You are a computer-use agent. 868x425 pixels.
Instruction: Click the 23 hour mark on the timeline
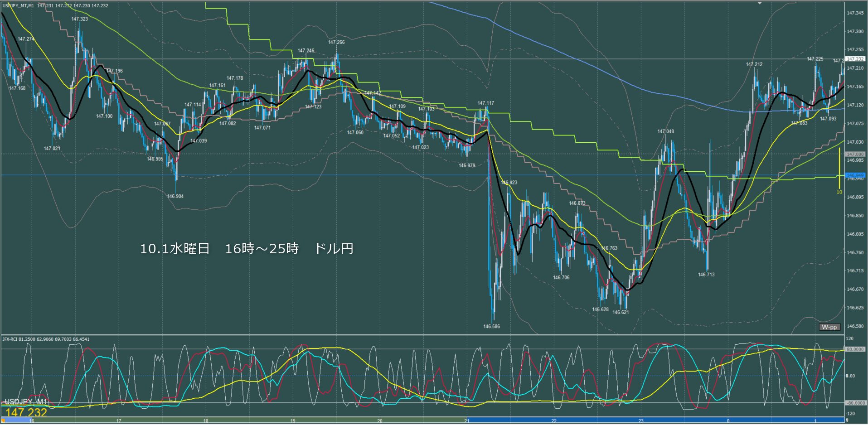point(641,421)
